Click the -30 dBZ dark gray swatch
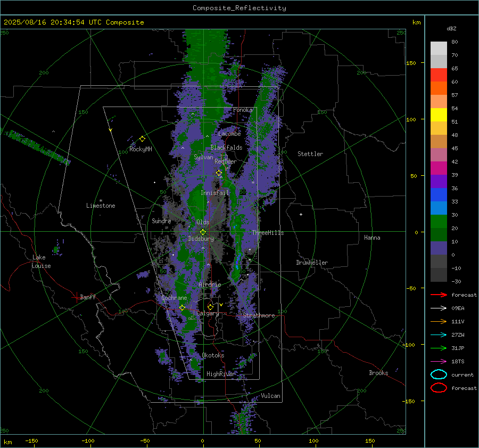Viewport: 479px width, 448px height. click(x=439, y=275)
